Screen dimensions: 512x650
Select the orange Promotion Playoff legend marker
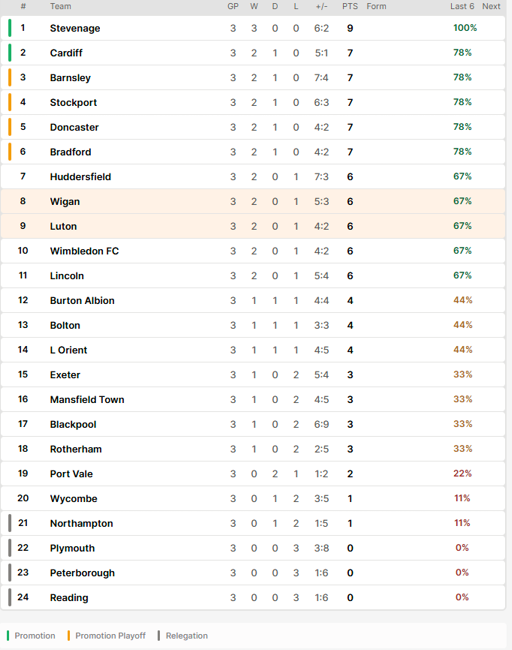click(x=68, y=635)
